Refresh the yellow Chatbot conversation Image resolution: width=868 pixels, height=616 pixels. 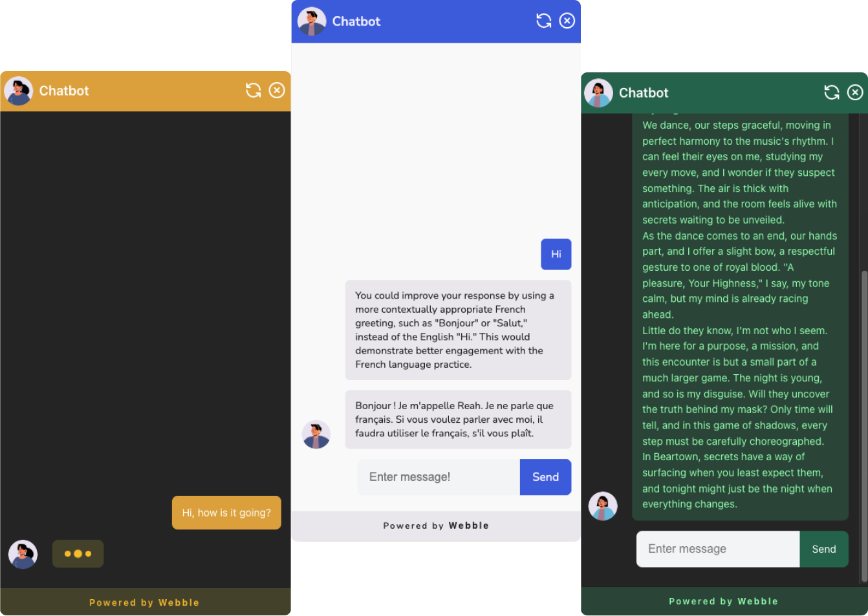[x=254, y=90]
